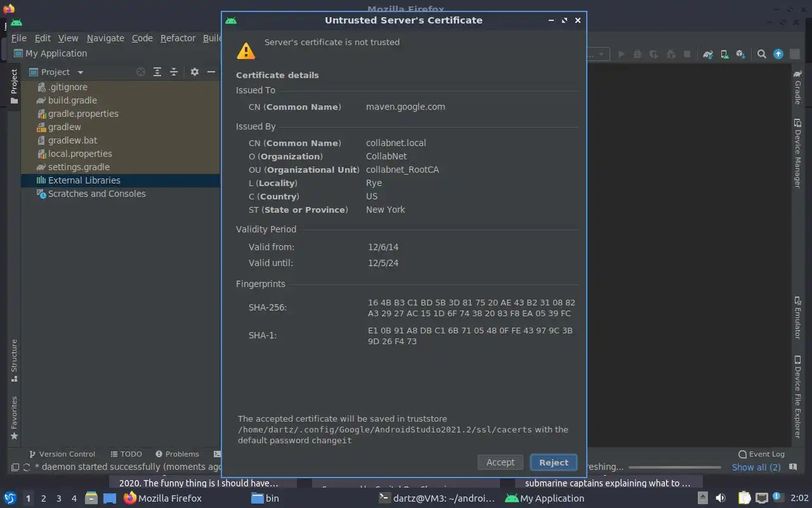Click the volume speaker tray icon

point(721,498)
